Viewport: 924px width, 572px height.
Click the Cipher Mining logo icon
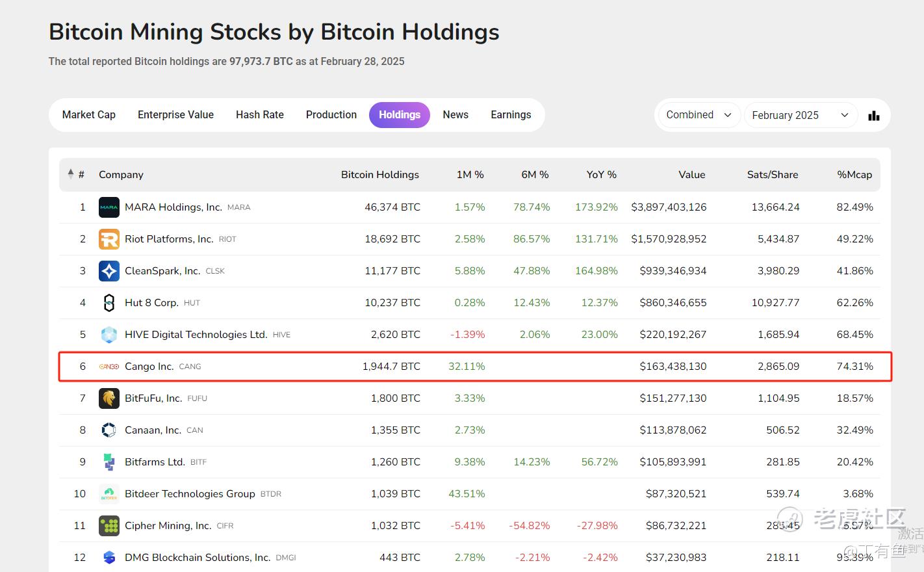(109, 526)
